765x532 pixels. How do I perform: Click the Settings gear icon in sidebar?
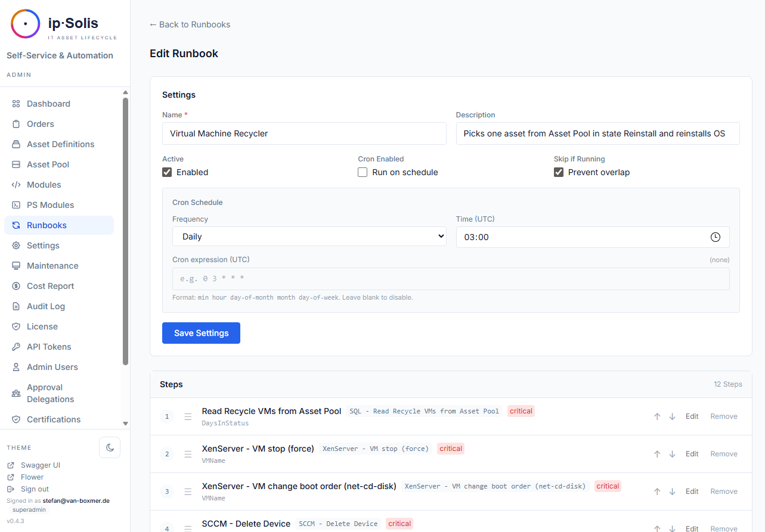(x=16, y=245)
